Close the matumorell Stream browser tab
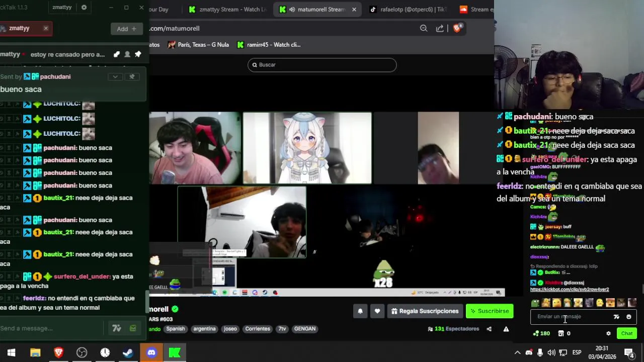The image size is (644, 362). pos(354,9)
